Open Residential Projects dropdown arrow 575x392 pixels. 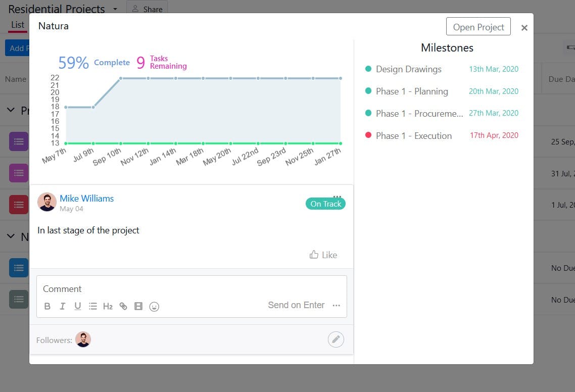(115, 9)
